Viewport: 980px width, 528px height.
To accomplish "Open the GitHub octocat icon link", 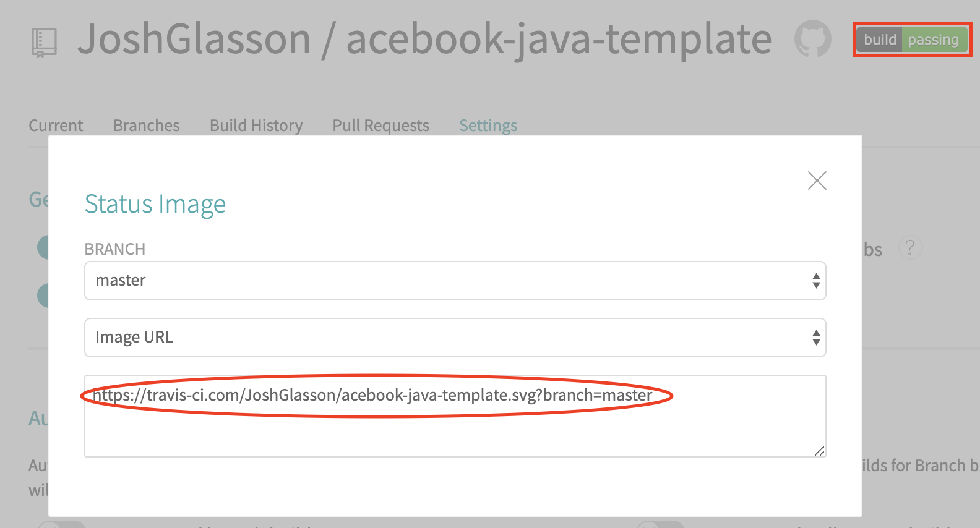I will pos(812,39).
